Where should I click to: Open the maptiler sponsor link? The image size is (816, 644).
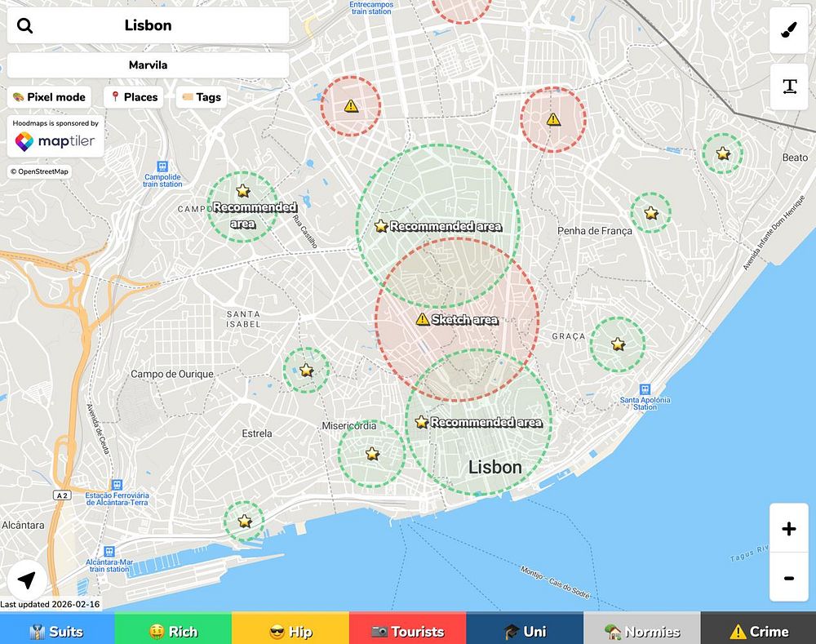pyautogui.click(x=55, y=141)
